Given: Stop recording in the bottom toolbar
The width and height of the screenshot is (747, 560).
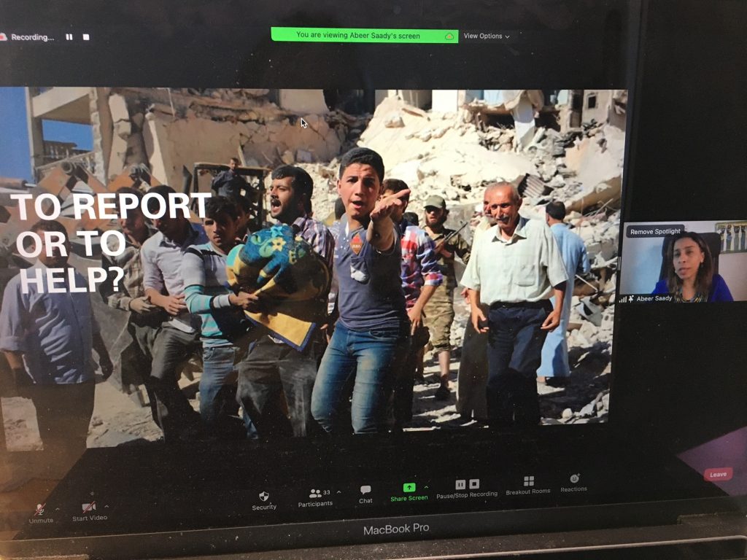Looking at the screenshot, I should click(x=474, y=484).
